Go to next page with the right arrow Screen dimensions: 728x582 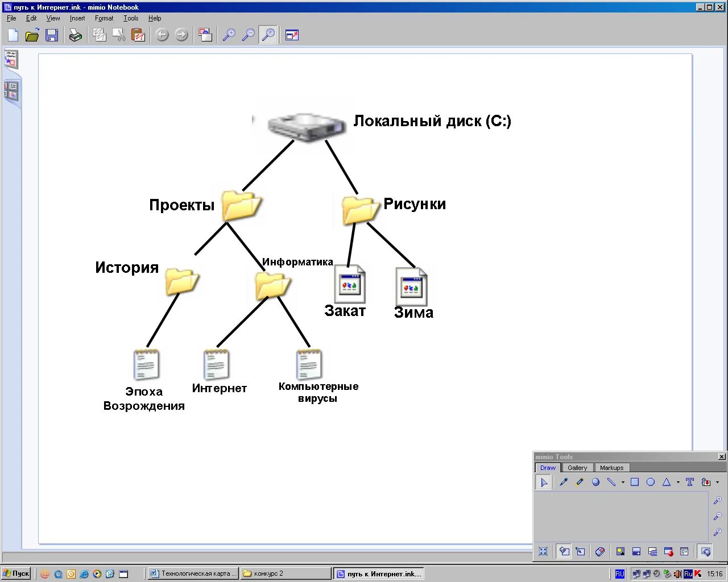click(x=181, y=35)
